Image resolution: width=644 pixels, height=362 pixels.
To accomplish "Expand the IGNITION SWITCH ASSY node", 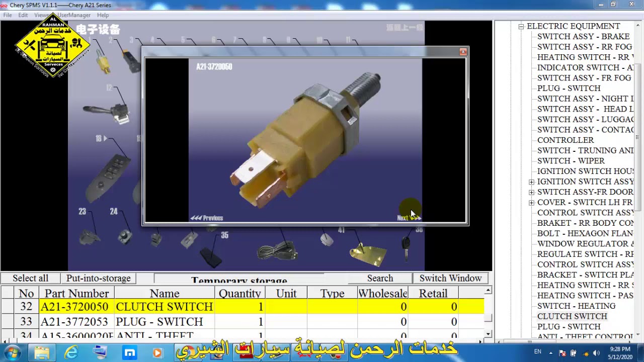I will 531,182.
